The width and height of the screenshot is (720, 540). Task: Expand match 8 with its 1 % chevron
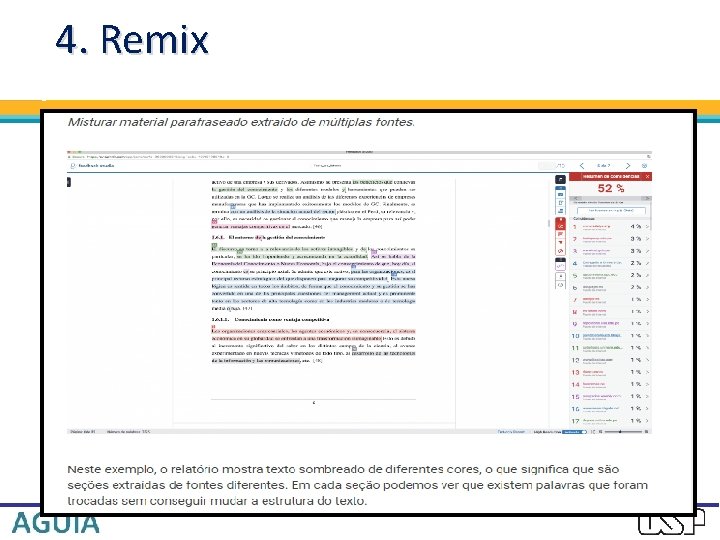[647, 311]
